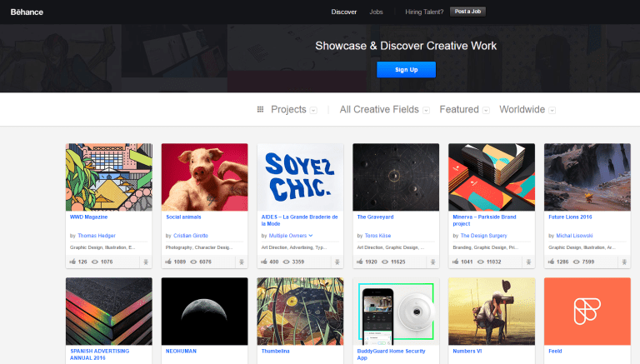Click the pin icon on WWD Magazine card
Viewport: 640px width, 364px height.
coord(146,262)
